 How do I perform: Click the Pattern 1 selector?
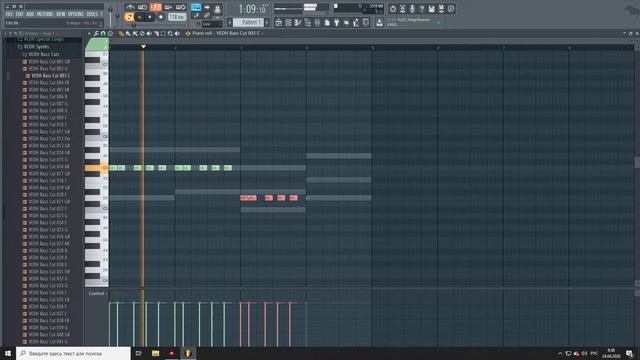250,22
